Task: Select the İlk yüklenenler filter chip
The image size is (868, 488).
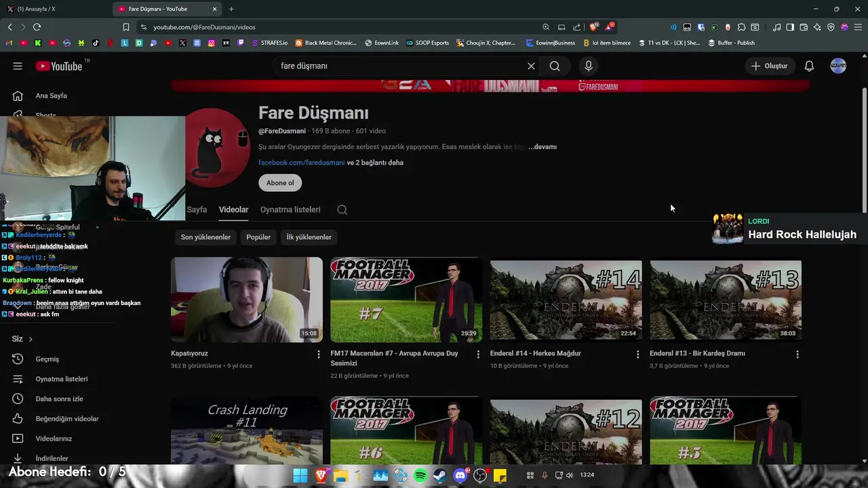Action: point(309,237)
